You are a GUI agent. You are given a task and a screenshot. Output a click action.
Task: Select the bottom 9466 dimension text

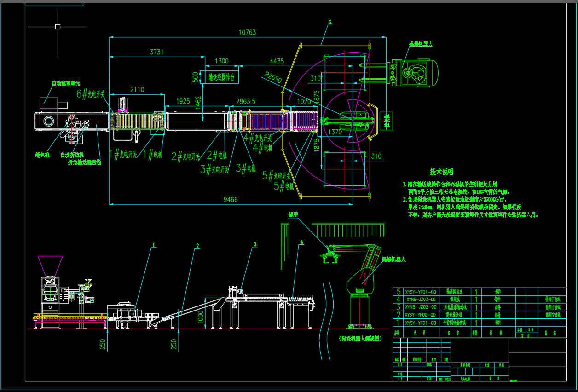[231, 199]
